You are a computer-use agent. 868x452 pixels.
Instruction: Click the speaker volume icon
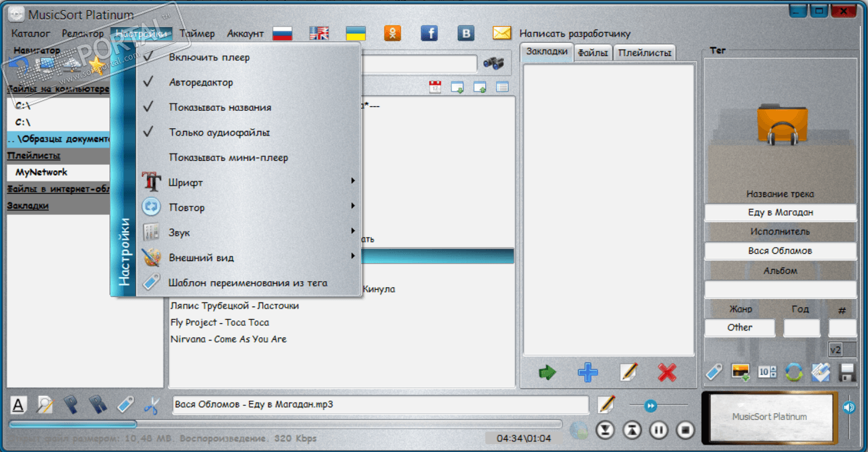(x=849, y=406)
